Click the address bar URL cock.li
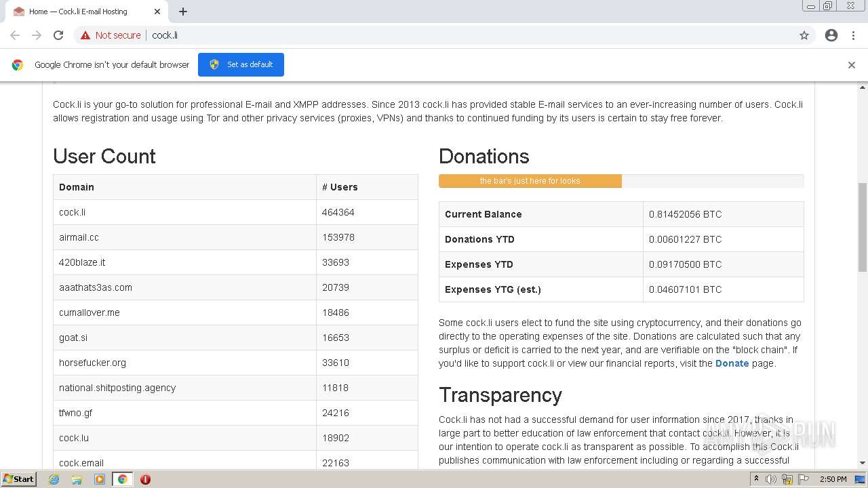The image size is (868, 488). [165, 35]
